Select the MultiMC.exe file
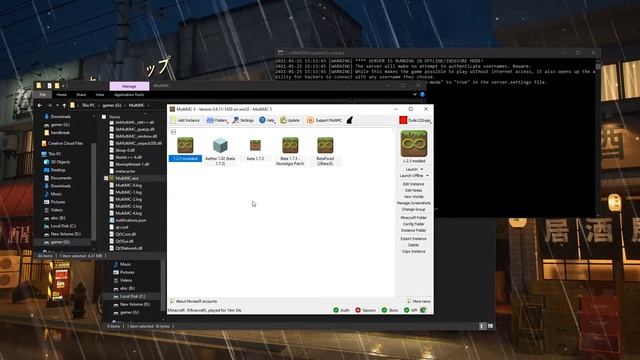Image resolution: width=640 pixels, height=360 pixels. coord(127,178)
